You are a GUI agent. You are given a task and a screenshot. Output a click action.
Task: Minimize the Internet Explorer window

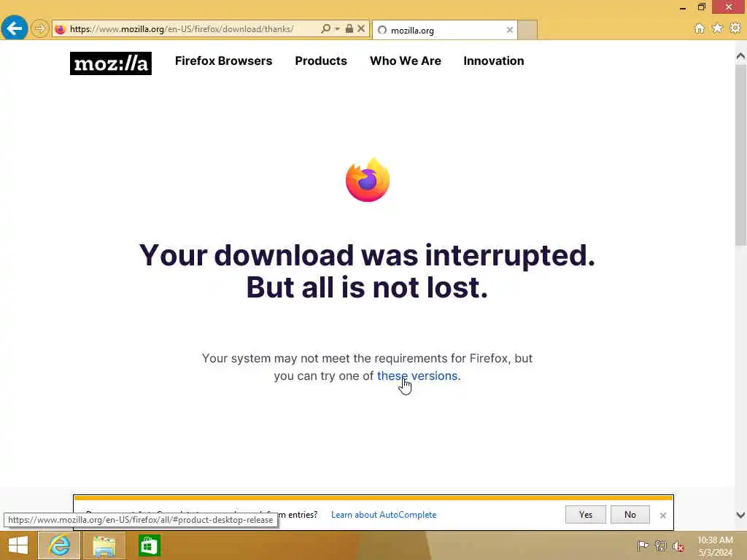683,7
